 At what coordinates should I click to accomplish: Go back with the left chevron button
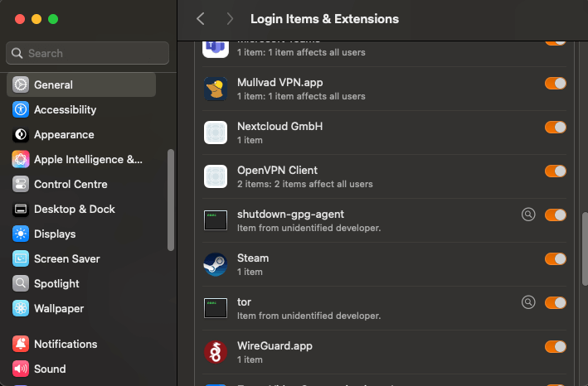click(201, 19)
